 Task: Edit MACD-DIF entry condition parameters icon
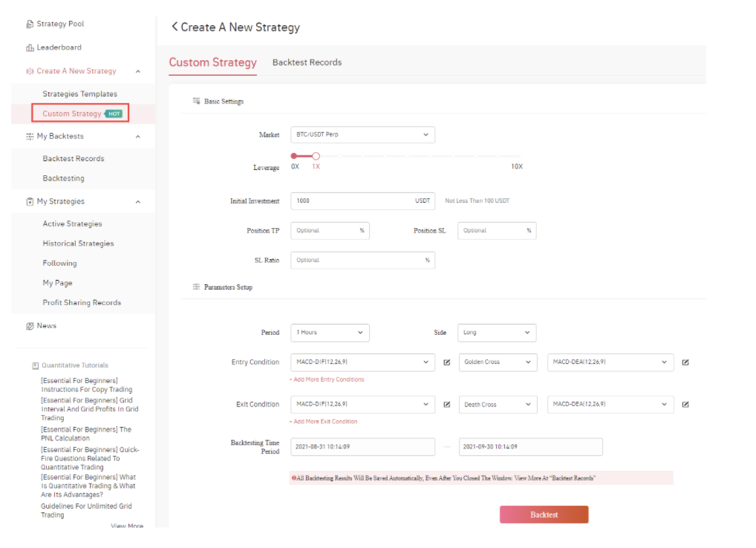tap(447, 362)
